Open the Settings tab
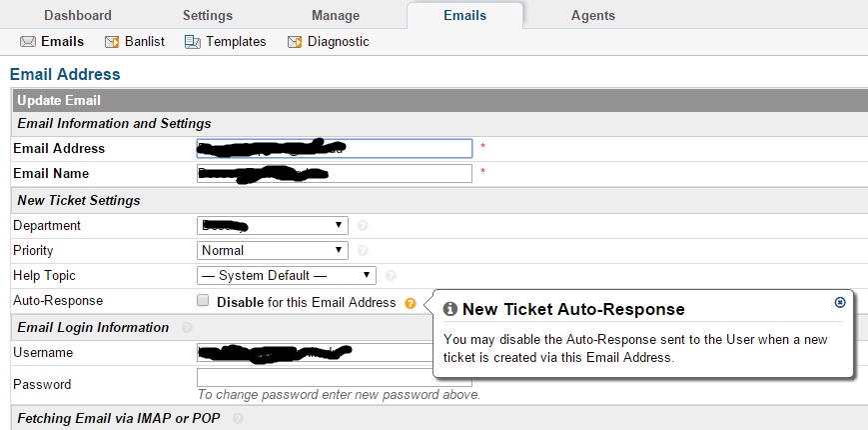This screenshot has height=430, width=868. 208,16
